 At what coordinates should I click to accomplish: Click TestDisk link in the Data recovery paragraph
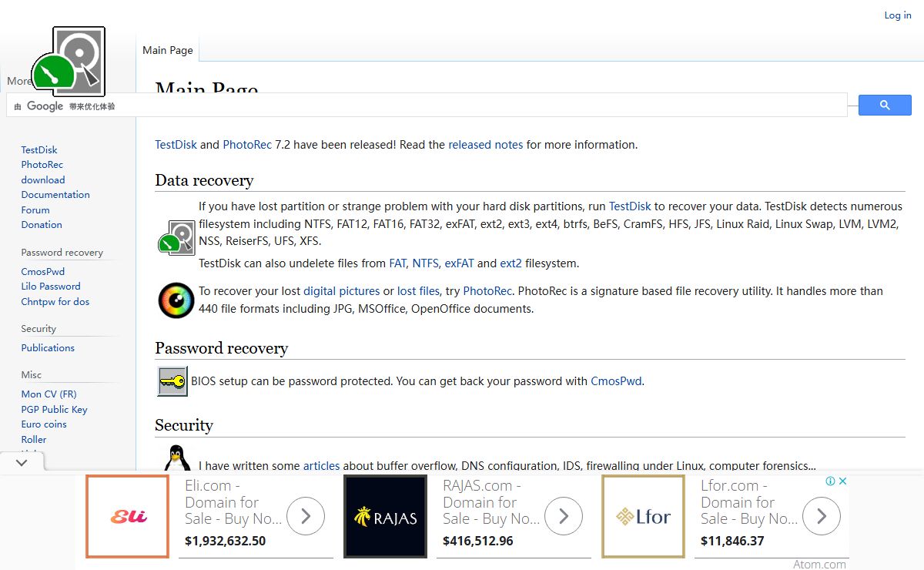tap(630, 206)
